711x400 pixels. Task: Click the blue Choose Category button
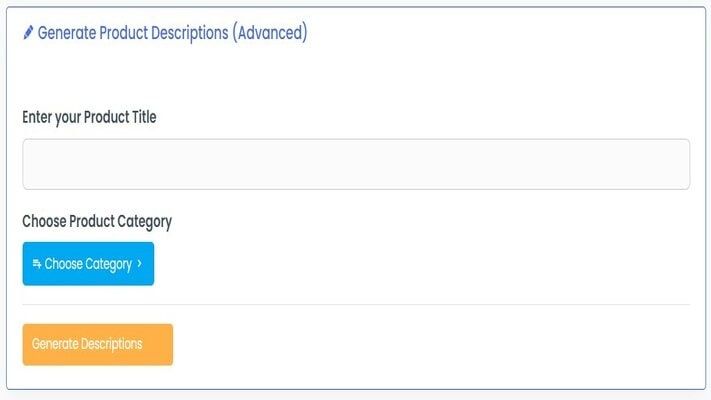[88, 264]
